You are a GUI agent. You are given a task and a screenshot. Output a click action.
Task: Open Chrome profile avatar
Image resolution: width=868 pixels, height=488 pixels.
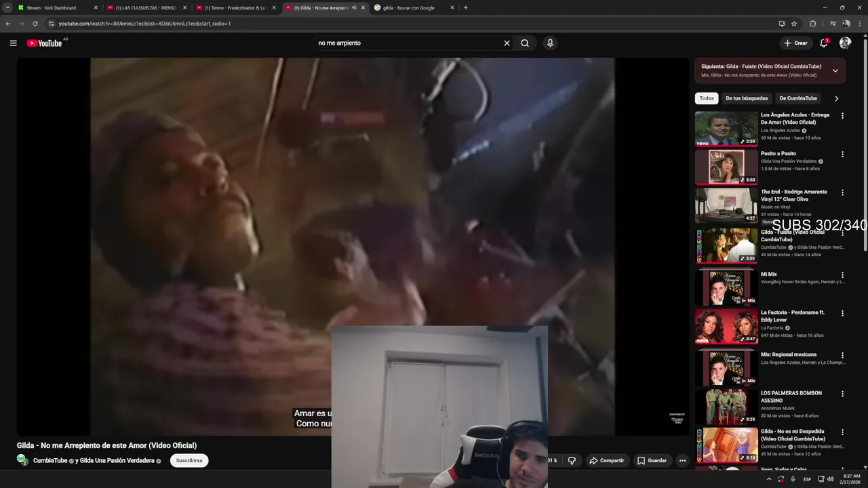click(x=846, y=23)
